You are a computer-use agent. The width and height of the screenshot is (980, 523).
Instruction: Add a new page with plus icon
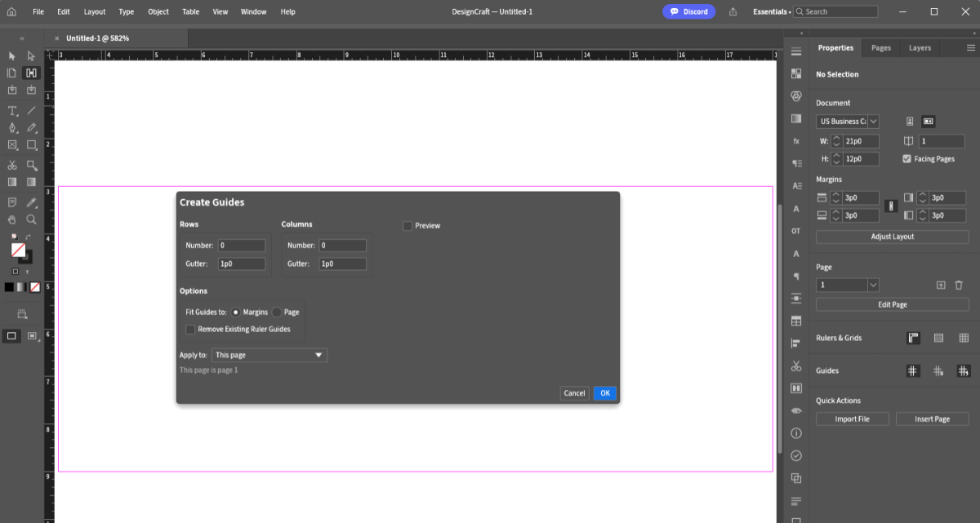click(x=941, y=285)
